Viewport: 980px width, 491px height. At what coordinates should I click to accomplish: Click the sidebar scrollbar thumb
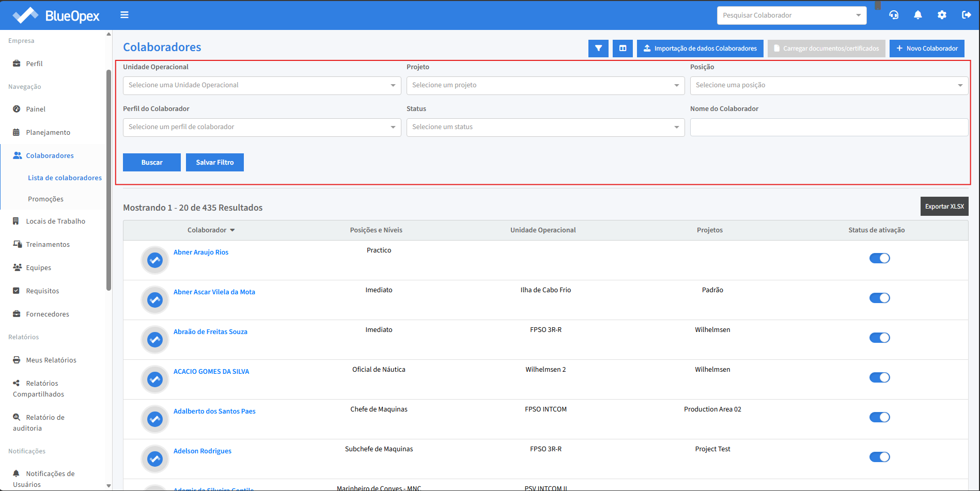(108, 180)
